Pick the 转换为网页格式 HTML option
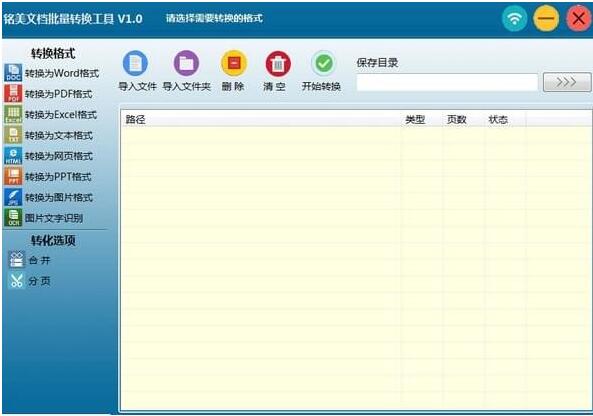Screen dimensions: 593x416 click(49, 156)
